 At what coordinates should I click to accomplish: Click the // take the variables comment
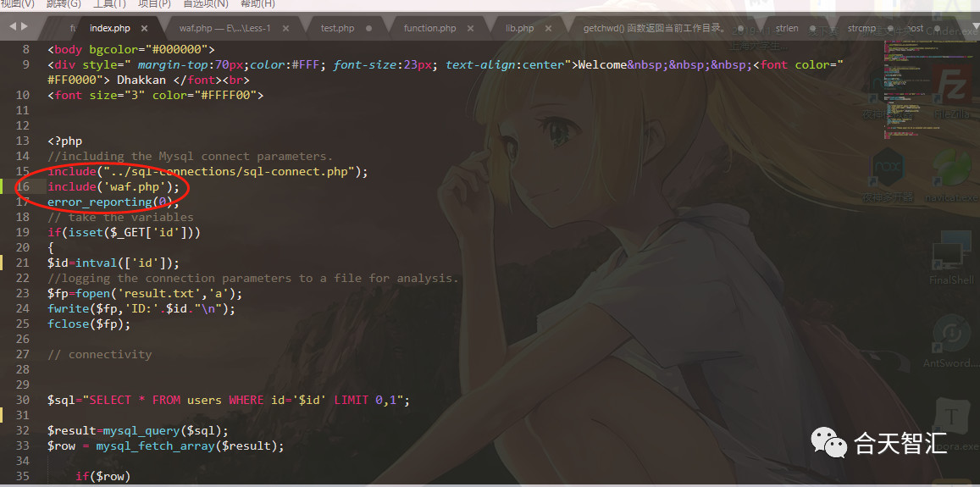120,217
